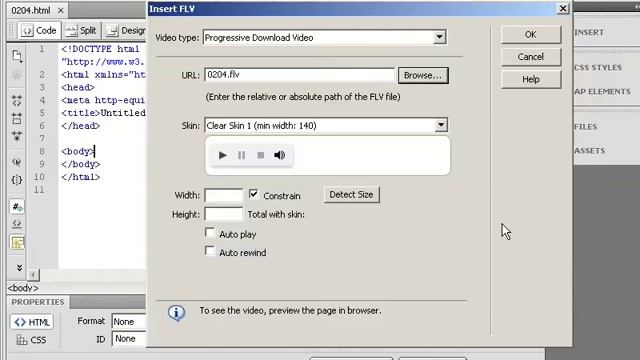Screen dimensions: 640x360
Task: Open the ID dropdown in Properties
Action: pyautogui.click(x=129, y=339)
